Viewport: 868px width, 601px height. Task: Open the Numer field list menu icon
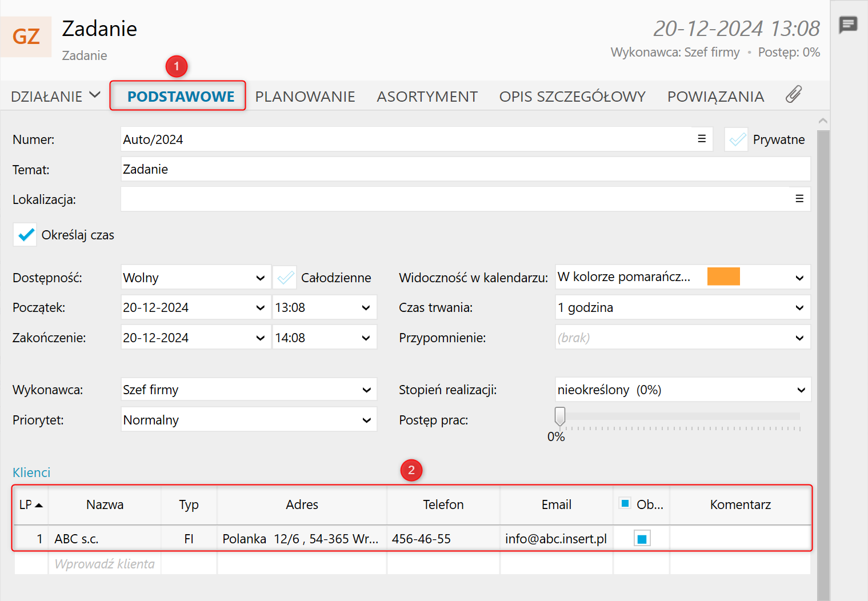point(702,139)
